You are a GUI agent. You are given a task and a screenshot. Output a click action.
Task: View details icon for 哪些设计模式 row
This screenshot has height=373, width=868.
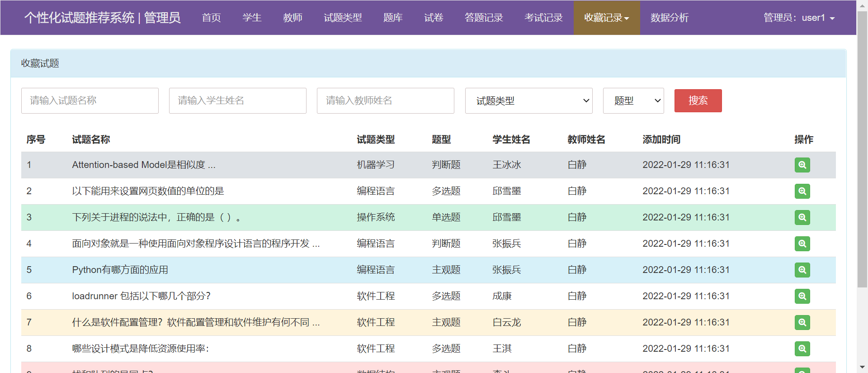click(802, 349)
